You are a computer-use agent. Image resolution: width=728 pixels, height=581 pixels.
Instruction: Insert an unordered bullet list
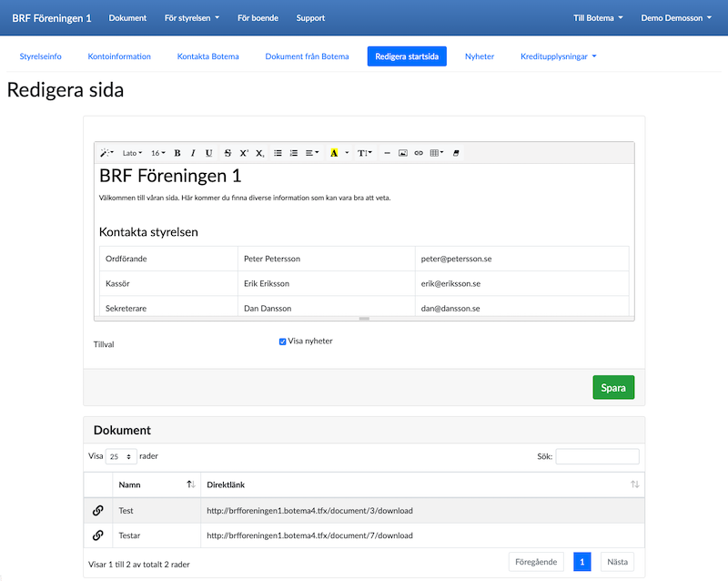(x=278, y=153)
